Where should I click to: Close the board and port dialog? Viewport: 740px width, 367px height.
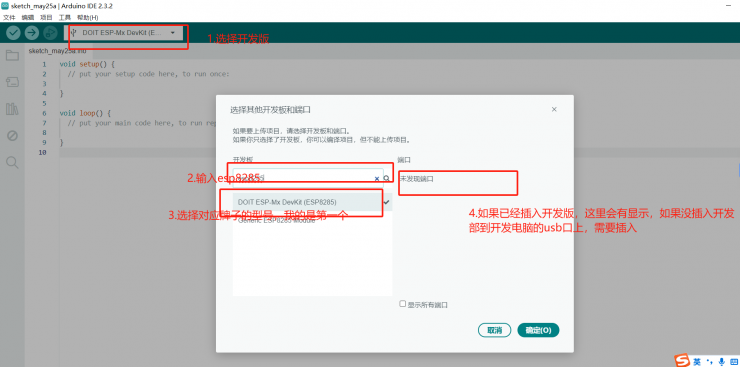point(554,109)
